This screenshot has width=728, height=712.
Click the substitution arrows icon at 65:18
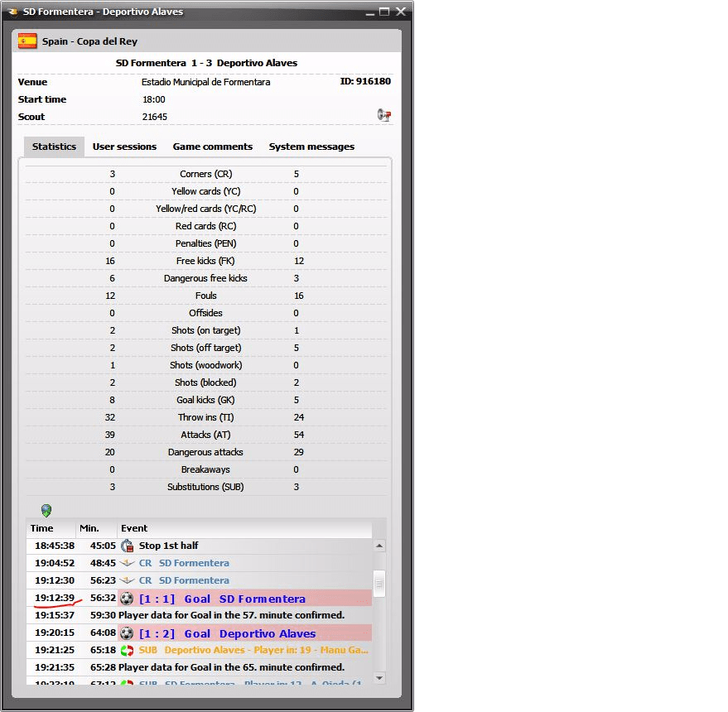tap(127, 651)
